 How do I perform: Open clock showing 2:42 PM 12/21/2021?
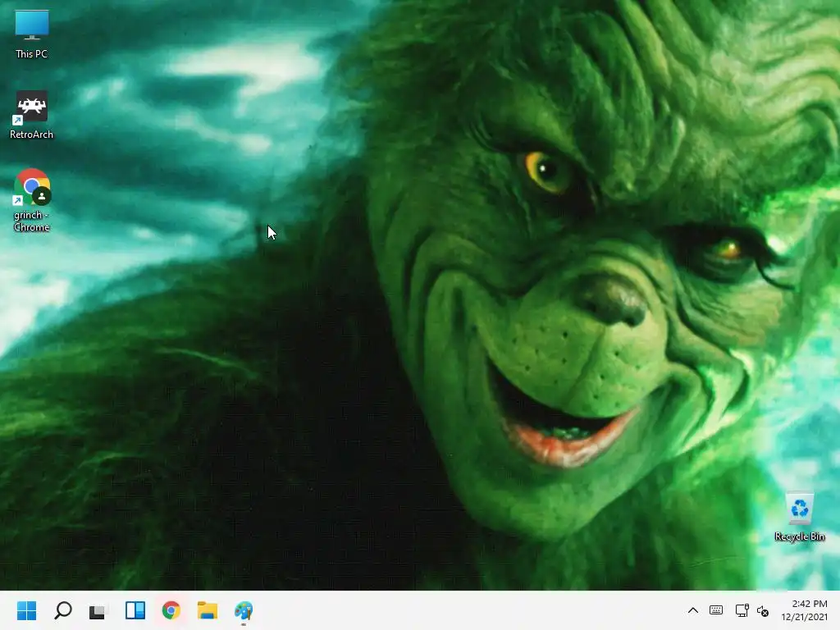pos(804,610)
